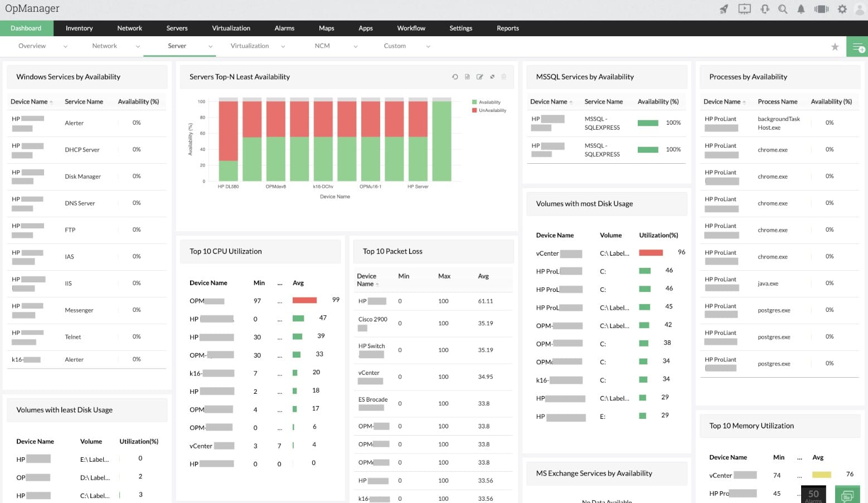The height and width of the screenshot is (503, 868).
Task: Open OpManager search
Action: [x=783, y=8]
